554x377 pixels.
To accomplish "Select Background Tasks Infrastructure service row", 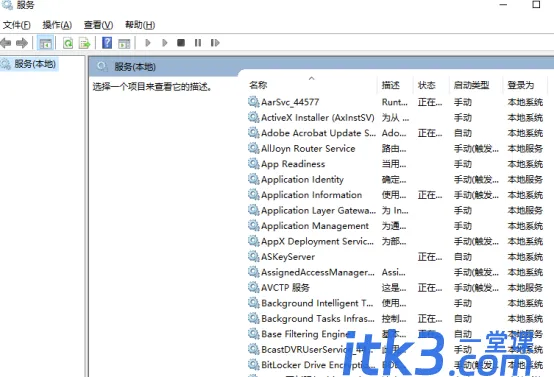I will click(x=395, y=319).
